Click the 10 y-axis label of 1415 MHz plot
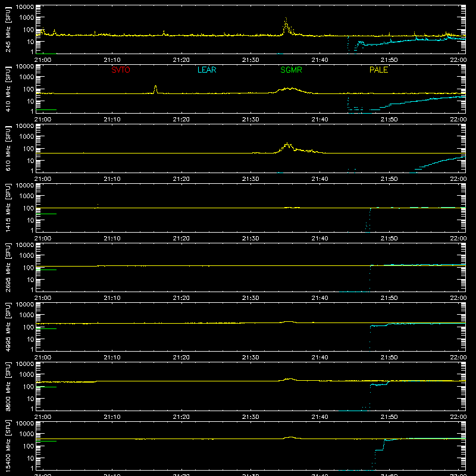The width and height of the screenshot is (476, 476). click(30, 220)
